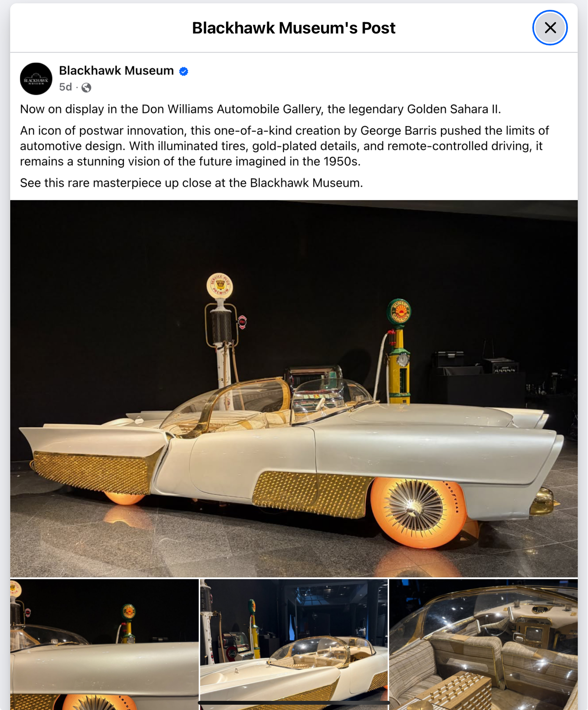The image size is (588, 710).
Task: Open the 5d post timestamp link
Action: click(66, 87)
